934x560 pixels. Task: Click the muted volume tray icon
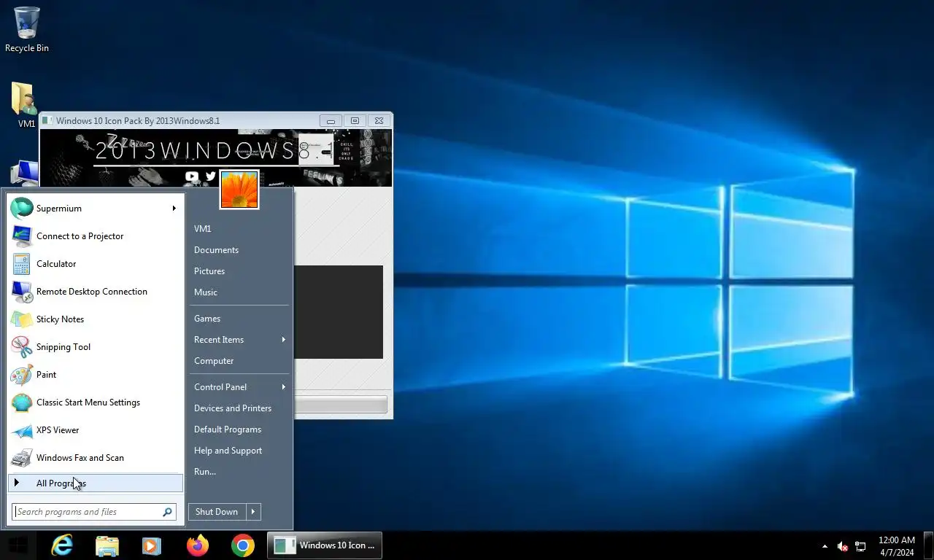pos(843,546)
